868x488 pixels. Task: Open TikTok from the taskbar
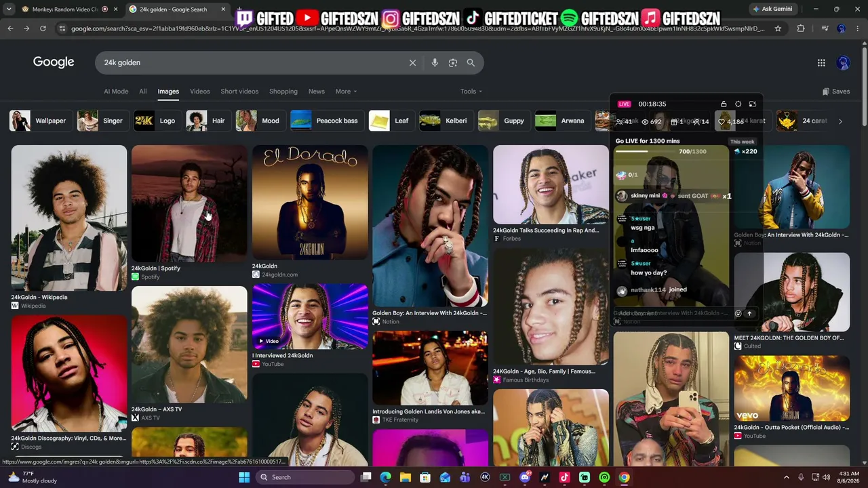pyautogui.click(x=564, y=477)
